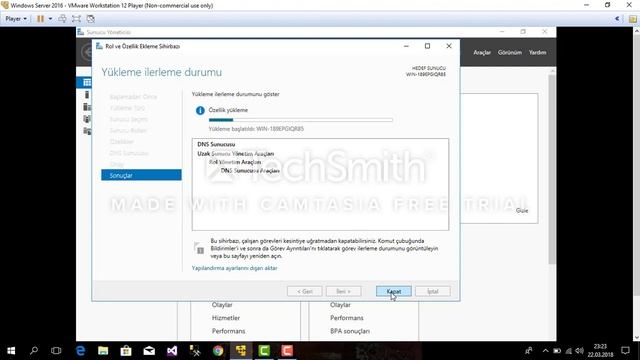Click the Gizle link in Server Manager
The width and height of the screenshot is (640, 360).
(x=522, y=211)
